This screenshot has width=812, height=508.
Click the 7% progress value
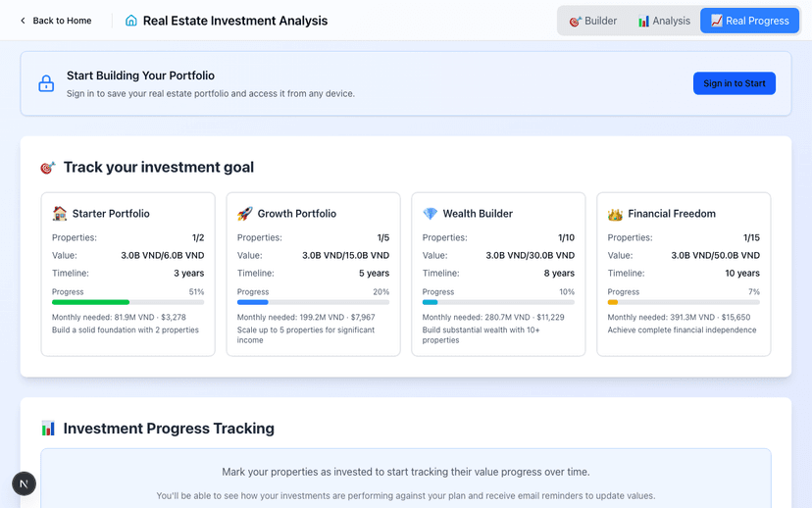(754, 292)
